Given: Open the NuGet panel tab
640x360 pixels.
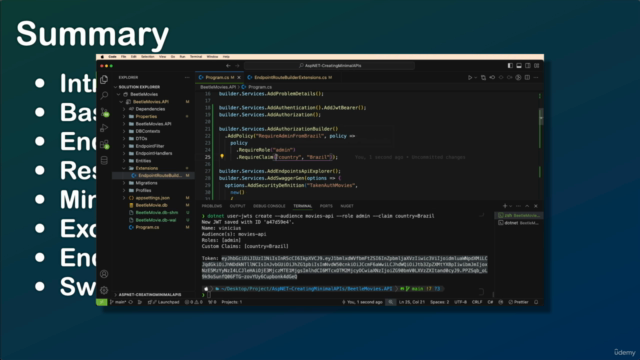Looking at the screenshot, I should pos(347,206).
